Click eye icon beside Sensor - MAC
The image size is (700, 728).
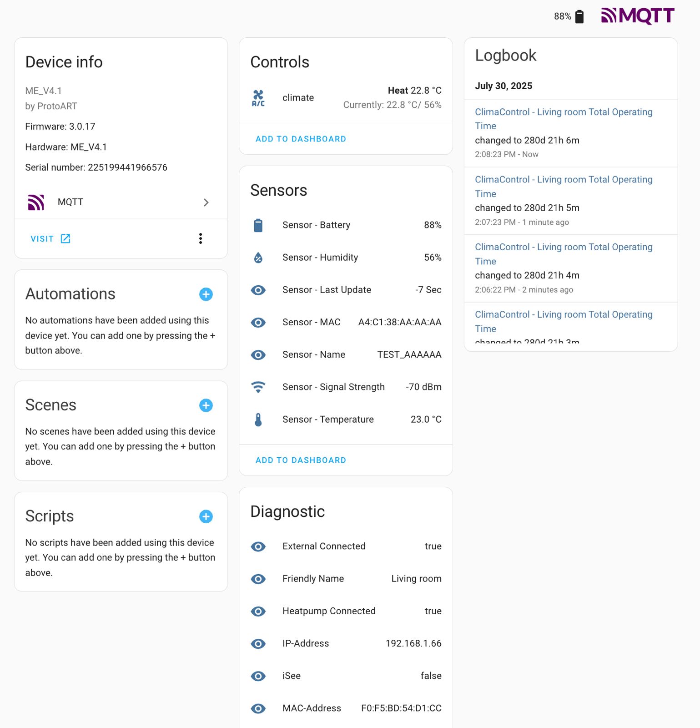click(258, 323)
